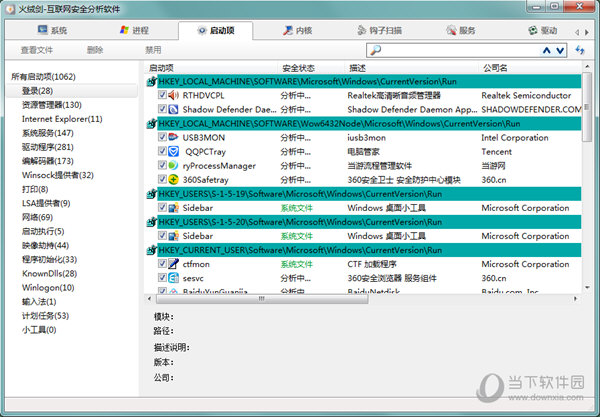Select 编解码器(173) category
The image size is (600, 417).
click(48, 161)
